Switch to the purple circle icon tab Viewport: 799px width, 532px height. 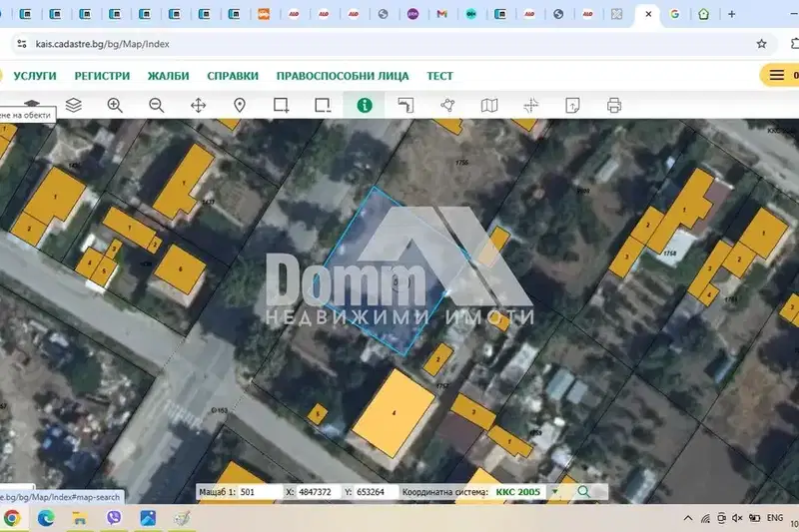pyautogui.click(x=412, y=14)
